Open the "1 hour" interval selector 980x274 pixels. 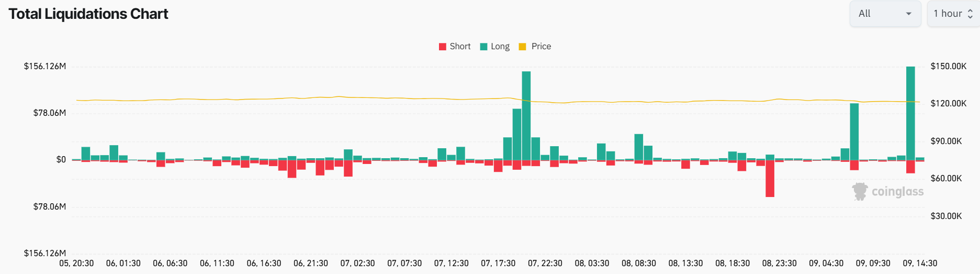click(x=948, y=14)
